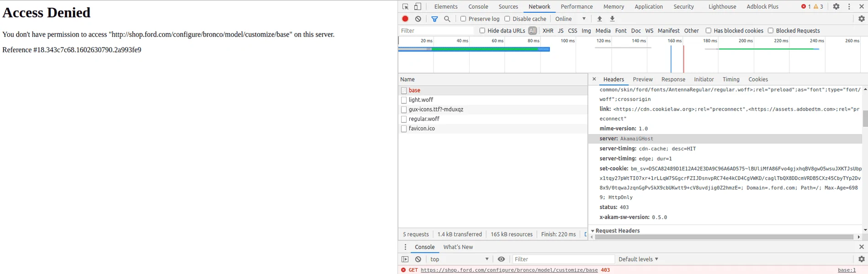Click the blue bar in the timeline overview

click(x=474, y=49)
